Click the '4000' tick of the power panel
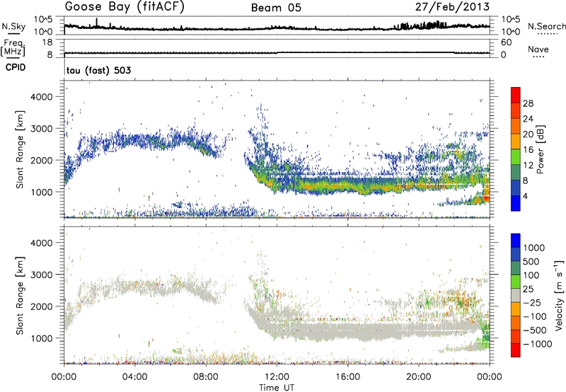Viewport: 566px width, 392px height. (41, 97)
